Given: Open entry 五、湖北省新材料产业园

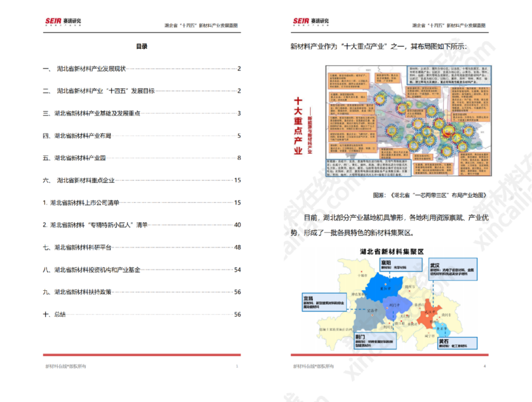Looking at the screenshot, I should tap(142, 158).
